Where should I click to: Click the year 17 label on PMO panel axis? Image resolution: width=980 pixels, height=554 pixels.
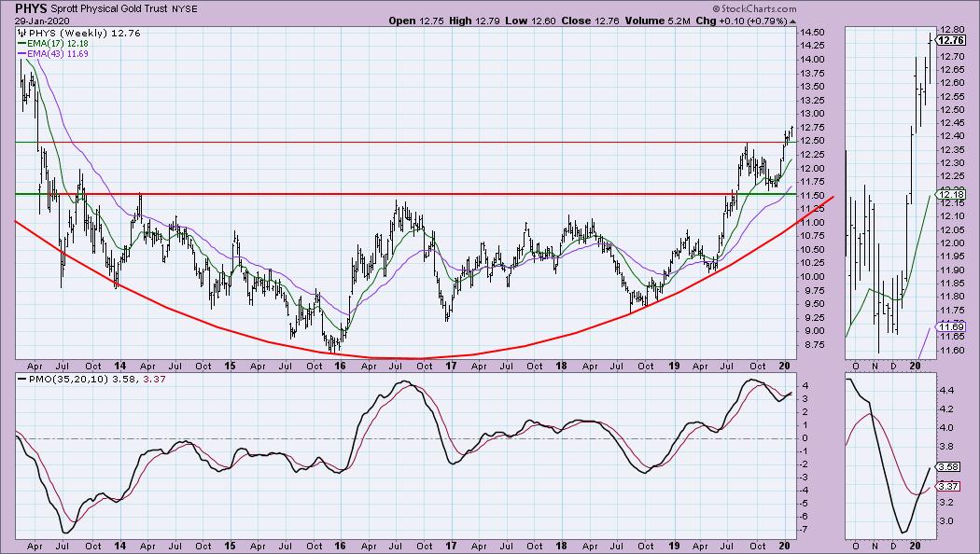[451, 546]
